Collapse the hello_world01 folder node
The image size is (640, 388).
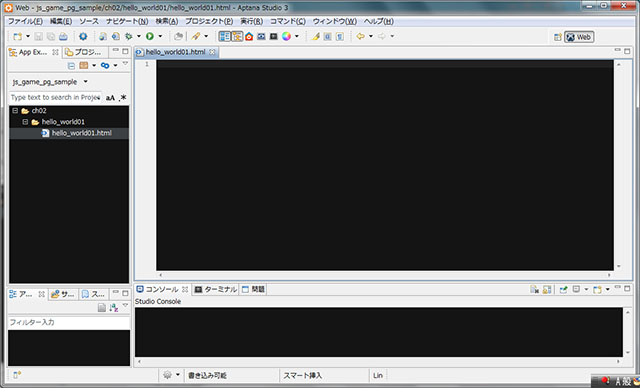click(25, 122)
